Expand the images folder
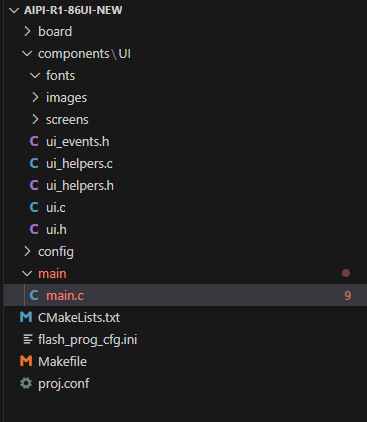This screenshot has width=367, height=422. point(35,97)
